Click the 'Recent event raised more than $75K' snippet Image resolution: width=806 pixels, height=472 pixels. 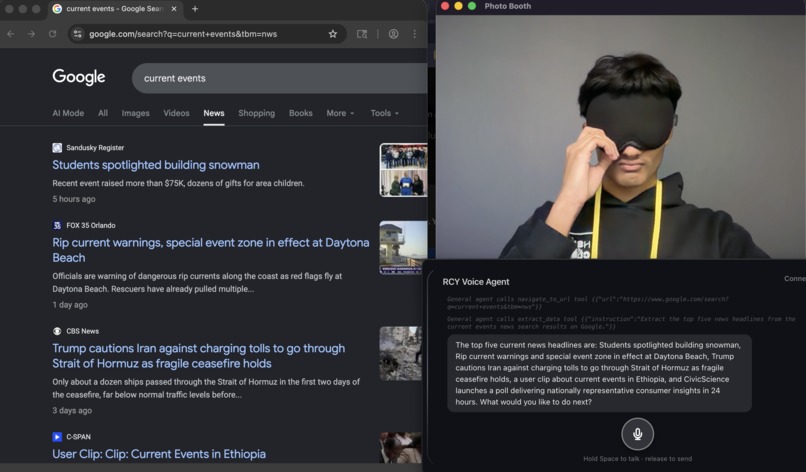[178, 183]
